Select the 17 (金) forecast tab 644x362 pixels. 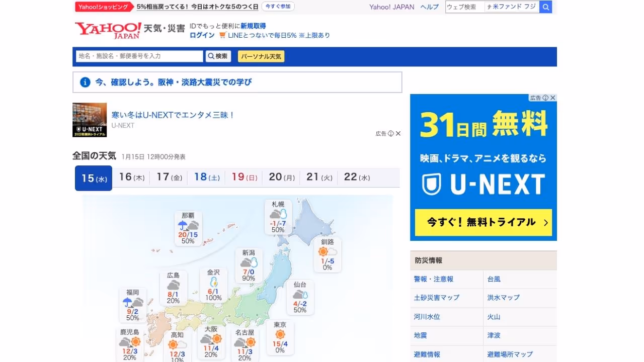[x=169, y=177]
